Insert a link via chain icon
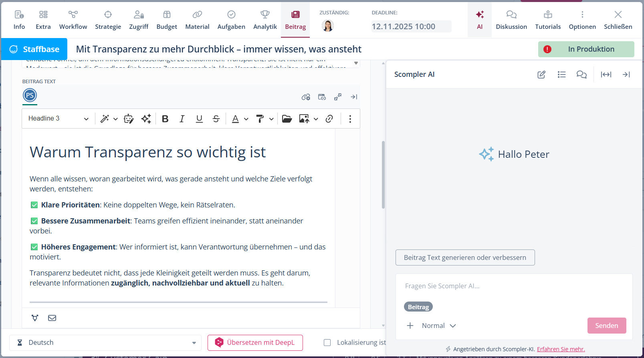The height and width of the screenshot is (358, 644). pos(329,119)
